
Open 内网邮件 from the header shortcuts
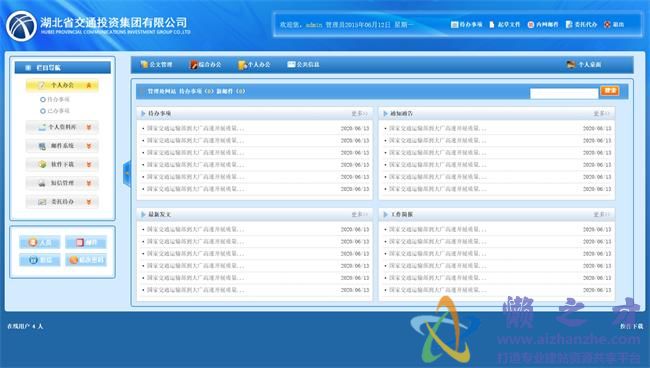[x=543, y=24]
